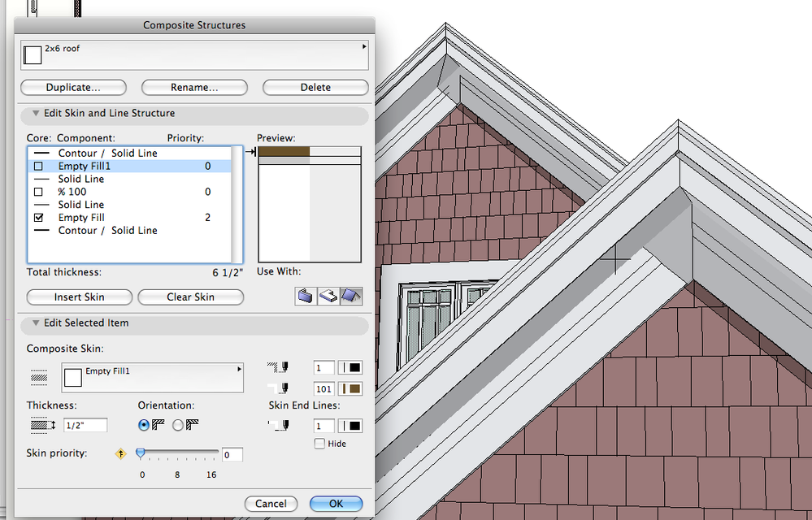812x520 pixels.
Task: Collapse the Edit Skin and Line Structure section
Action: pyautogui.click(x=36, y=113)
